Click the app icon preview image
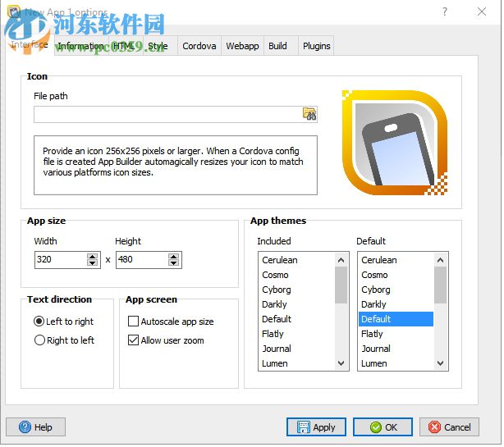Screen dimensions: 504x447 pos(395,143)
